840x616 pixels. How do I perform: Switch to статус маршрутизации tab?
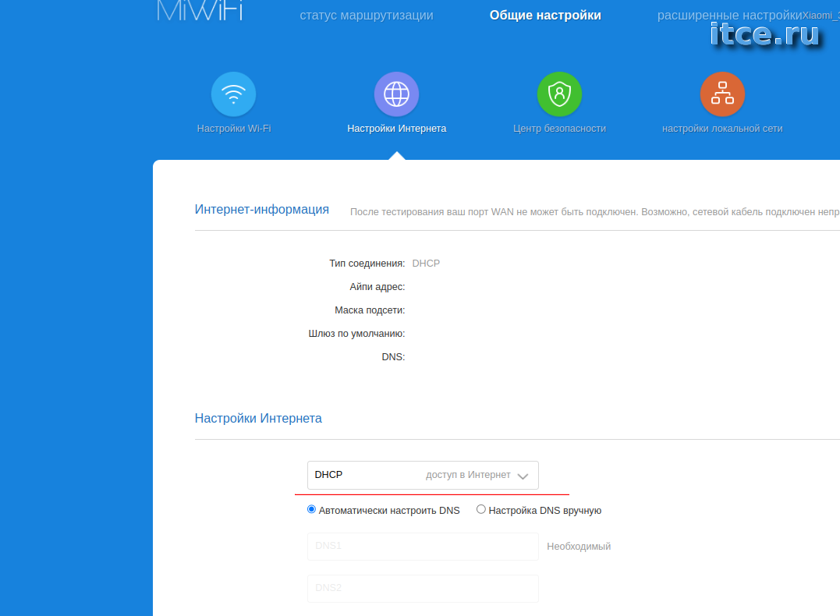[x=367, y=15]
